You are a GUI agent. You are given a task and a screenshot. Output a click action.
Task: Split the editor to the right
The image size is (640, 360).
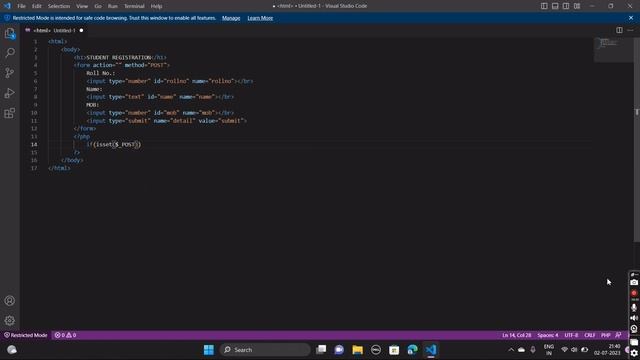coord(619,30)
